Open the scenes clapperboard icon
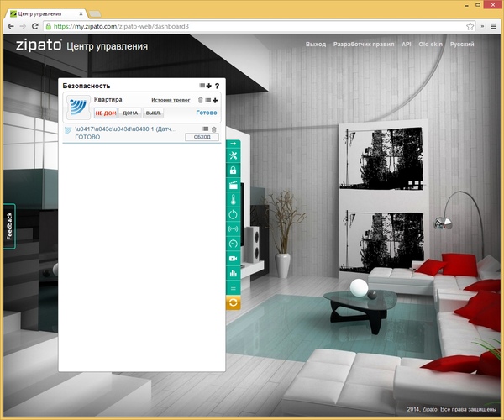Image resolution: width=504 pixels, height=420 pixels. pos(234,185)
